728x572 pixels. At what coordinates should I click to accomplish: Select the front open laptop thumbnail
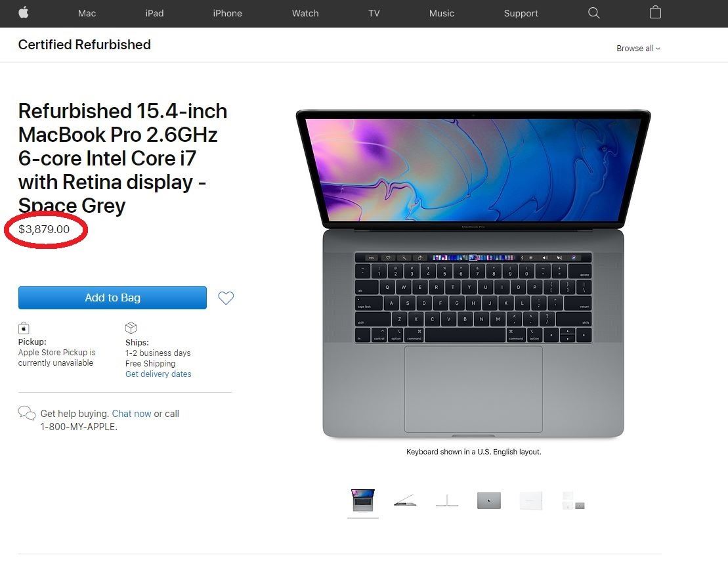click(363, 500)
